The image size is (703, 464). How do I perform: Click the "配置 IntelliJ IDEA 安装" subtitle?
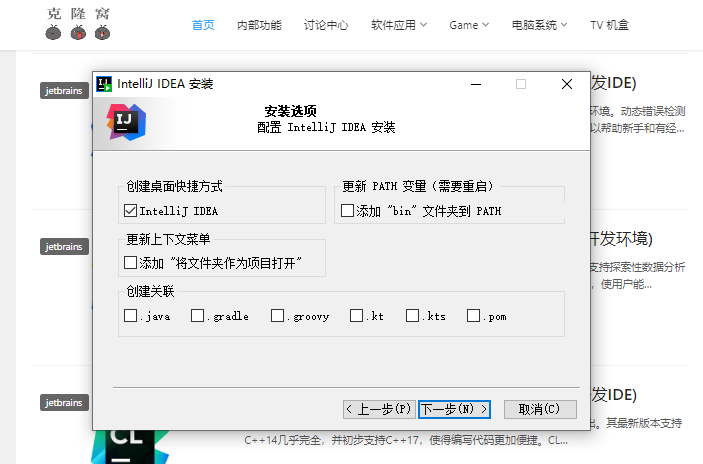coord(326,127)
